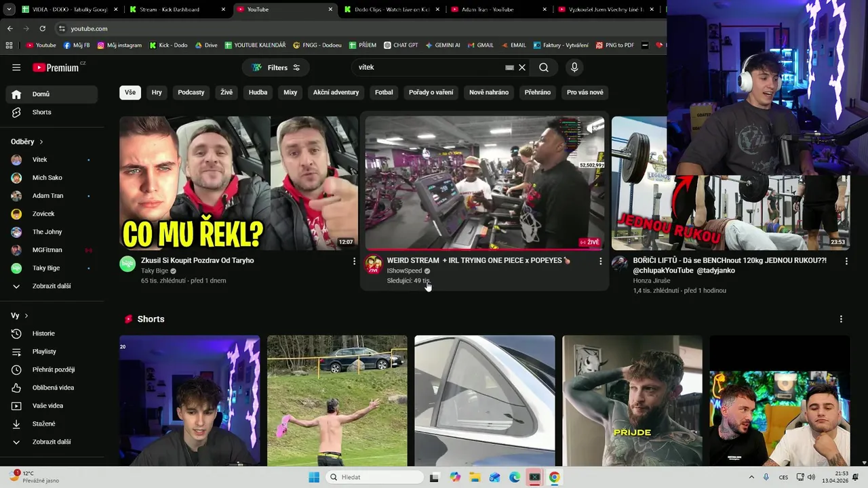
Task: Expand subscriptions with Zobrazit další
Action: 52,286
